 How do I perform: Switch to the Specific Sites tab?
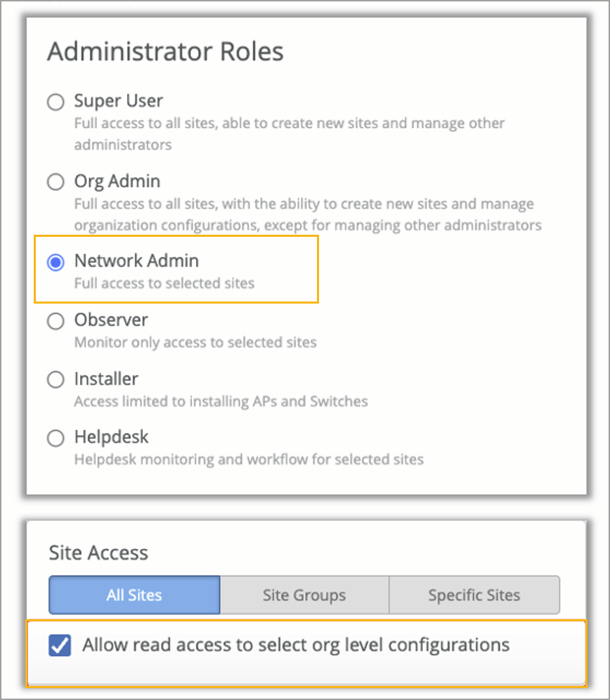474,595
